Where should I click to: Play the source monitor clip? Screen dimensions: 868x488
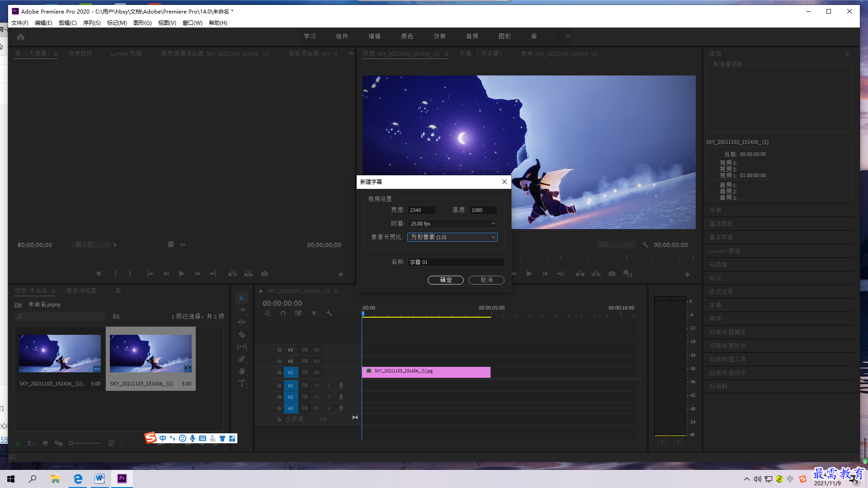click(x=182, y=274)
